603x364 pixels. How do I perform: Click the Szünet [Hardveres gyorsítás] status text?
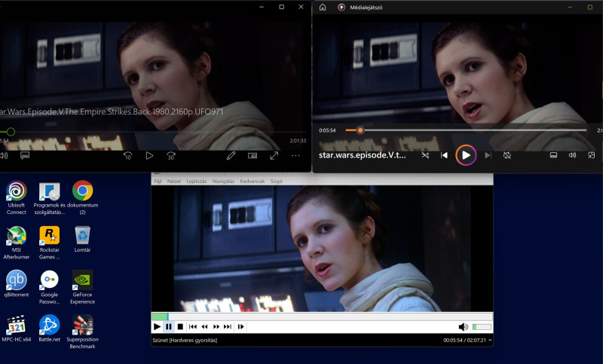pyautogui.click(x=185, y=340)
